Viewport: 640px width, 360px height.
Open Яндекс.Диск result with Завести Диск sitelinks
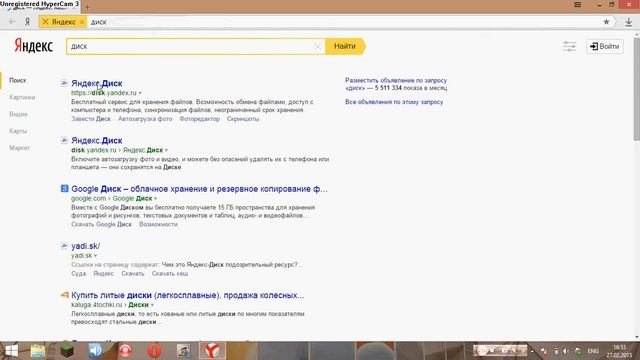click(x=97, y=83)
